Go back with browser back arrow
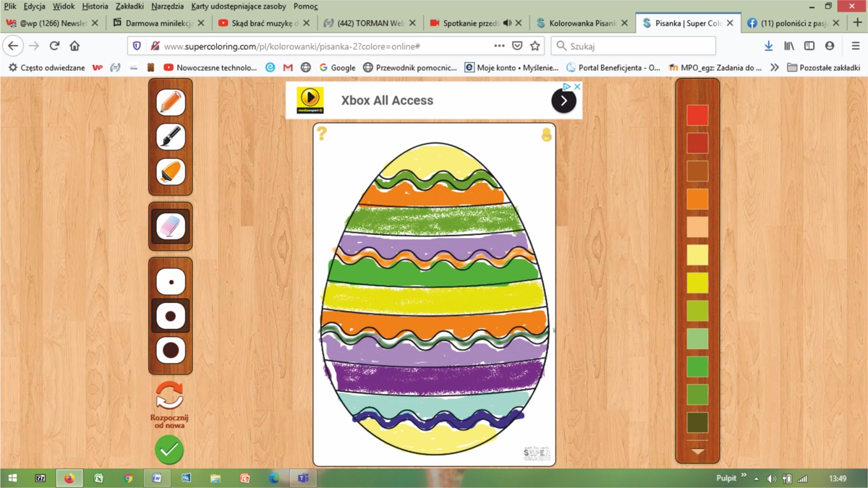The image size is (868, 488). 13,46
